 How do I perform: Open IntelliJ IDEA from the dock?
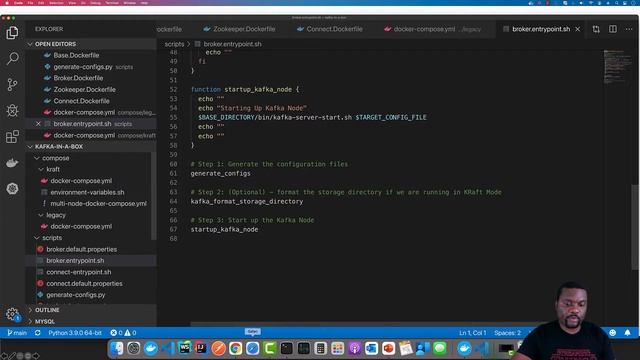pyautogui.click(x=201, y=348)
